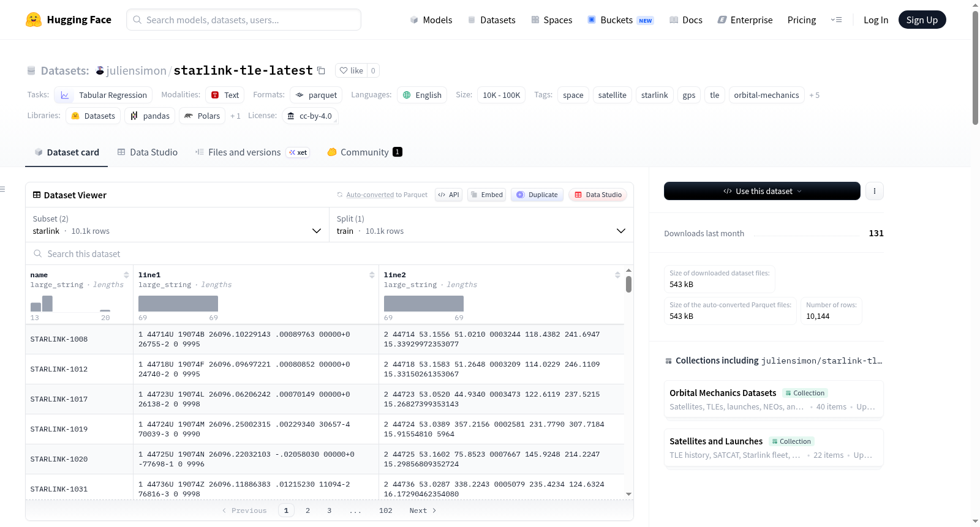Go to Models in top navigation

431,20
